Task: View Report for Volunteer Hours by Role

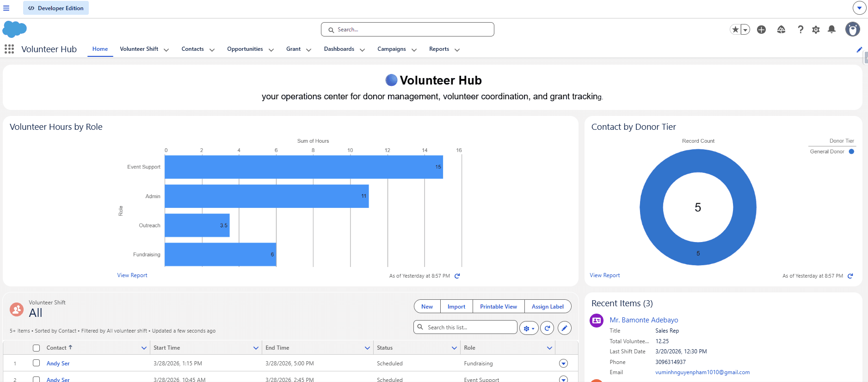Action: tap(132, 275)
